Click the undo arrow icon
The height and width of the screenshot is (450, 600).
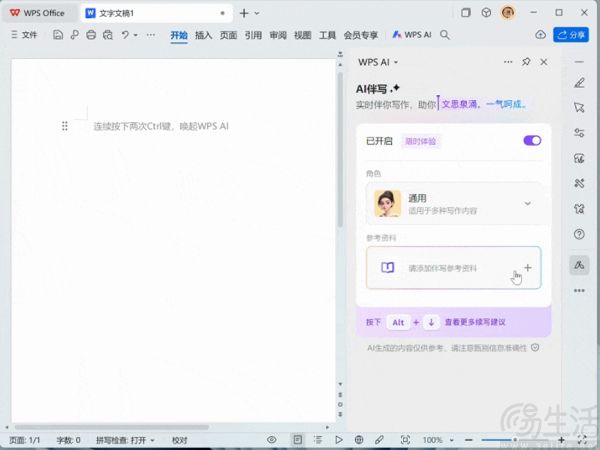(125, 35)
